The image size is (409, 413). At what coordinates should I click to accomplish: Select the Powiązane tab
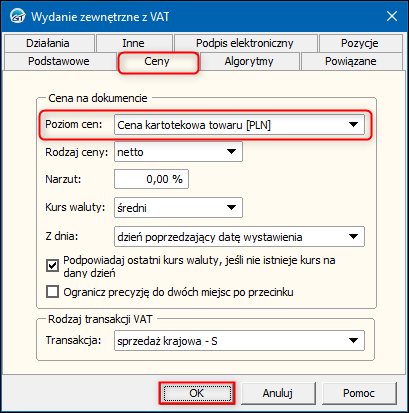point(351,61)
